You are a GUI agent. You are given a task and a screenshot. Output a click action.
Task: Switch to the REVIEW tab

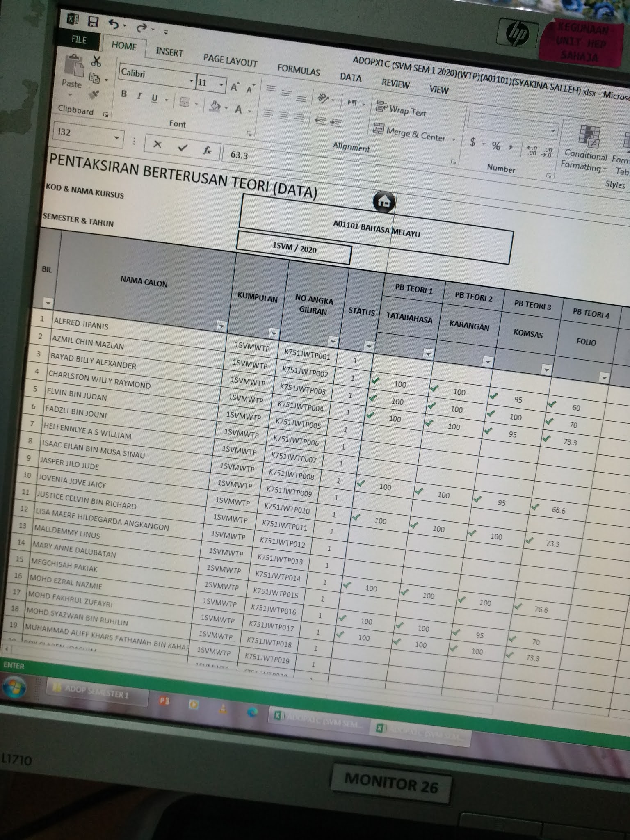(x=396, y=83)
